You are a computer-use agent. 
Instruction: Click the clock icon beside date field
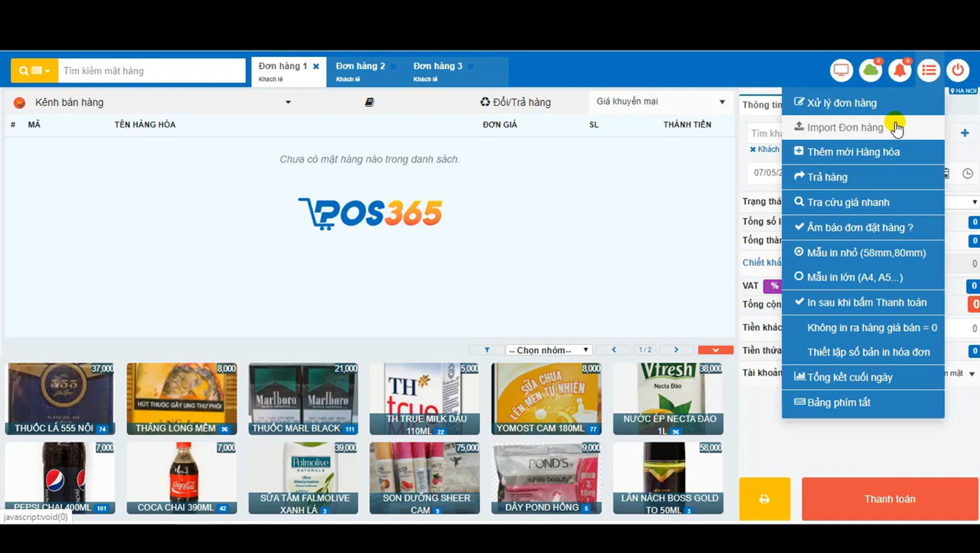[967, 173]
